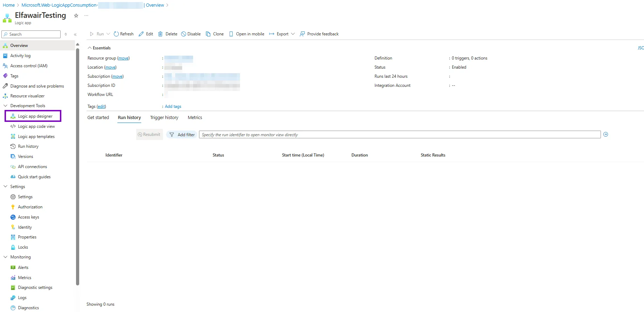Click the Refresh icon in toolbar
Image resolution: width=644 pixels, height=312 pixels.
point(116,34)
